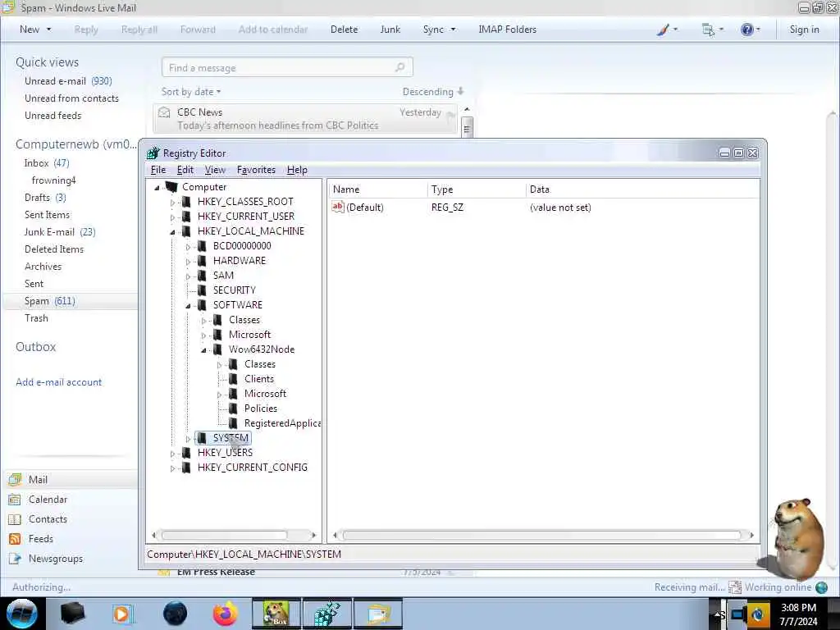Expand HKEY_CURRENT_CONFIG key
Image resolution: width=840 pixels, height=630 pixels.
[172, 468]
